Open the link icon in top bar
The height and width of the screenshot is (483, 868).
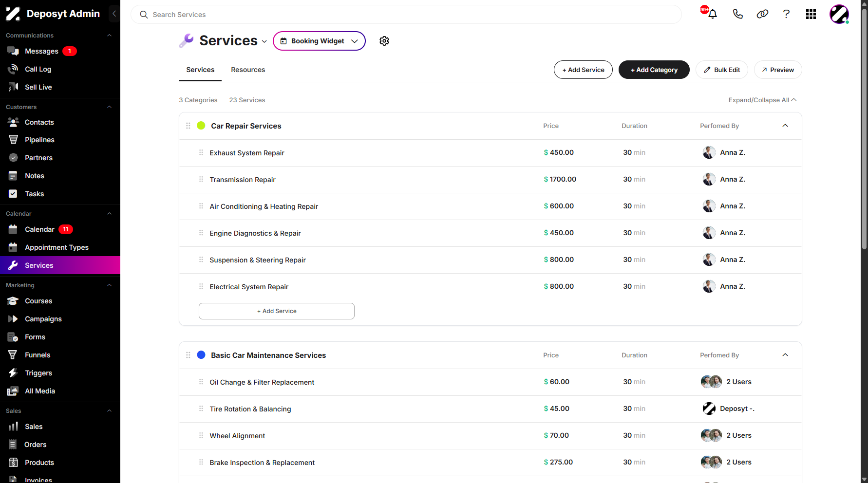click(762, 14)
